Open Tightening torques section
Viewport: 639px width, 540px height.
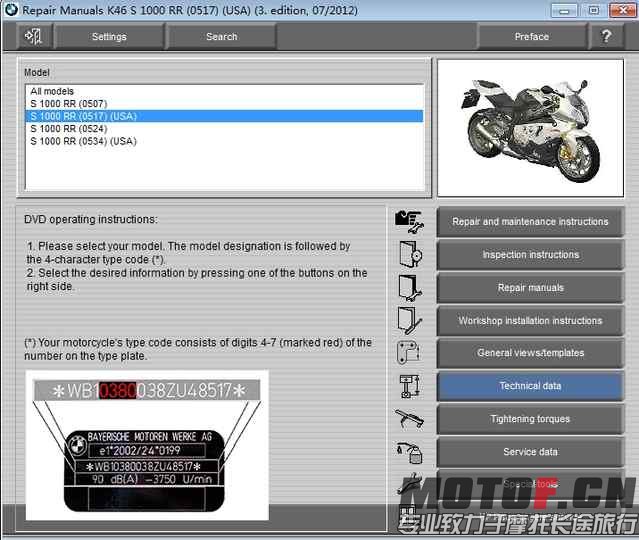pos(530,419)
